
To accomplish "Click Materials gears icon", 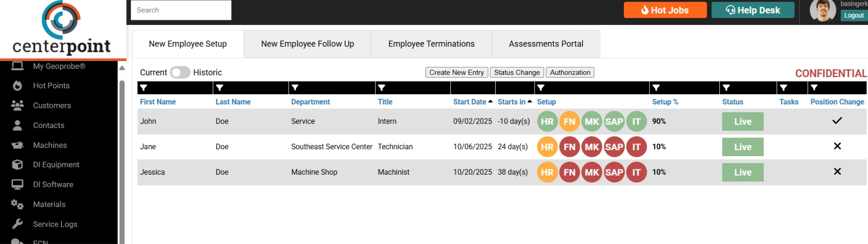I will pos(18,204).
